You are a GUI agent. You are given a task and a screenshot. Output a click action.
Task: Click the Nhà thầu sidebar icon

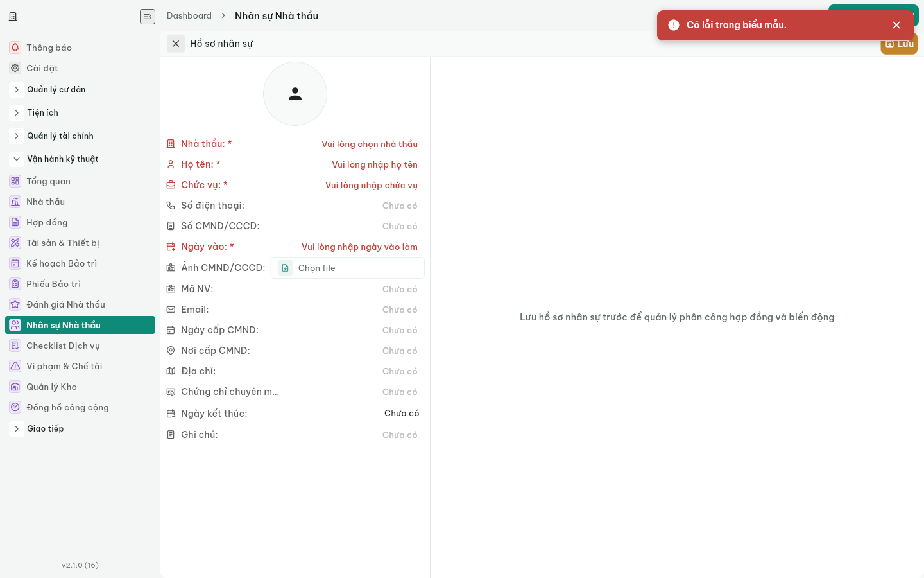coord(15,202)
